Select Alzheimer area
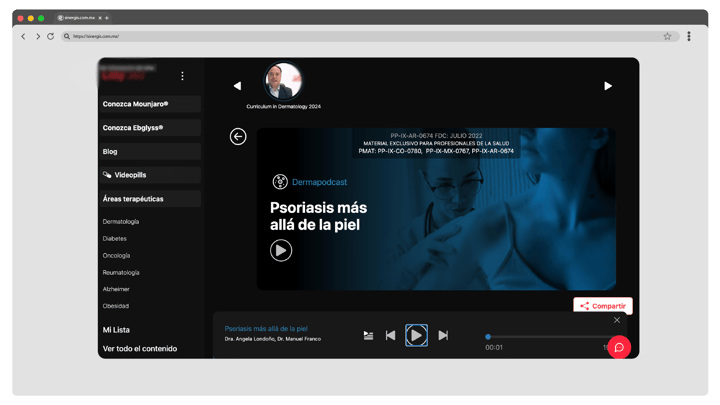Image resolution: width=720 pixels, height=405 pixels. (x=116, y=289)
